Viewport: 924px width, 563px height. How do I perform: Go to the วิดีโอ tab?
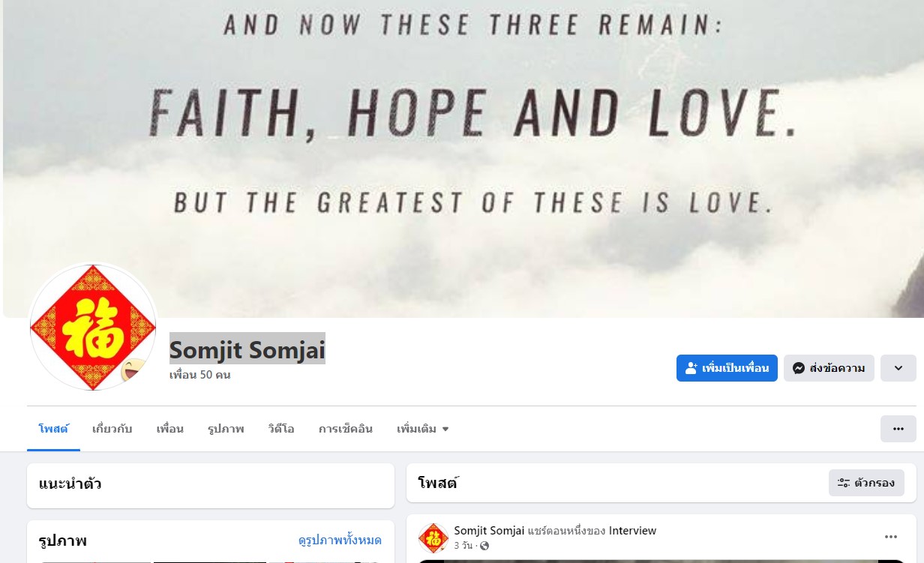pos(281,429)
